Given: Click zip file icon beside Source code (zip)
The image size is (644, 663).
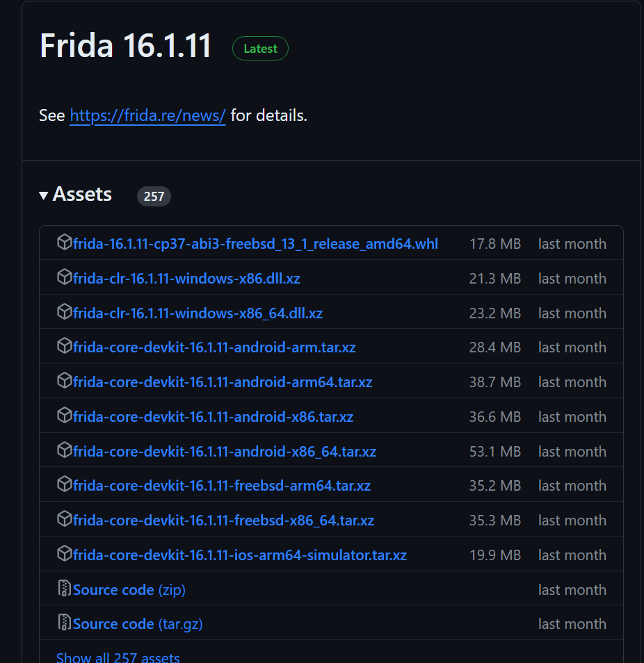Looking at the screenshot, I should (x=64, y=588).
